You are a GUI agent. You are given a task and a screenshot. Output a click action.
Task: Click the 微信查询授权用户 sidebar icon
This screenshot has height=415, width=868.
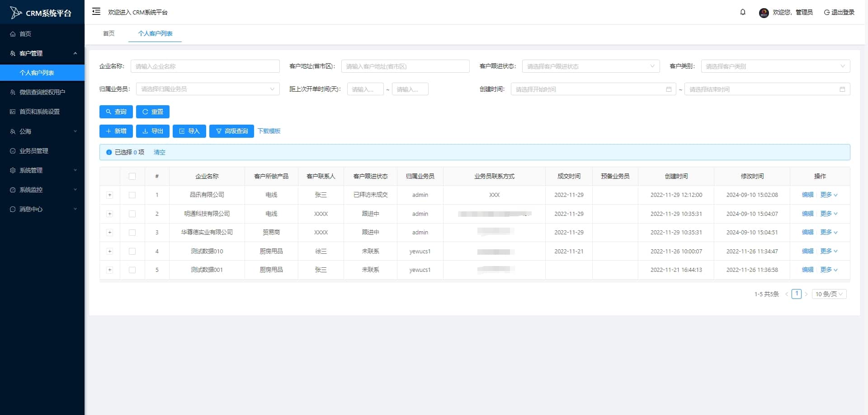pyautogui.click(x=13, y=92)
